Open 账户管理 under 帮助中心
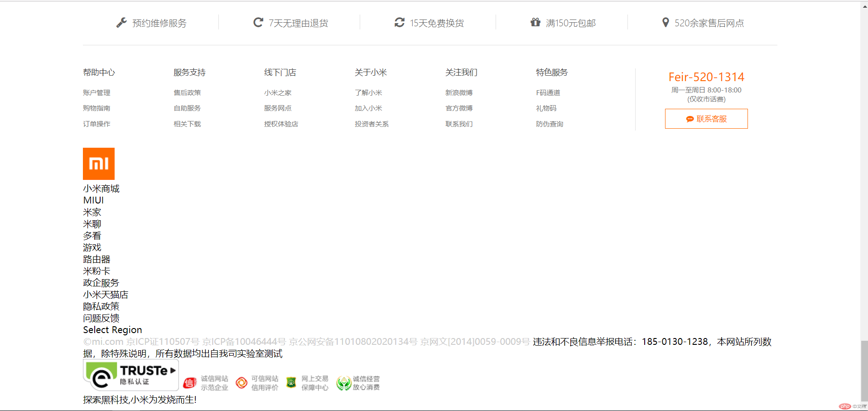Screen dimensions: 868x411 pyautogui.click(x=96, y=92)
